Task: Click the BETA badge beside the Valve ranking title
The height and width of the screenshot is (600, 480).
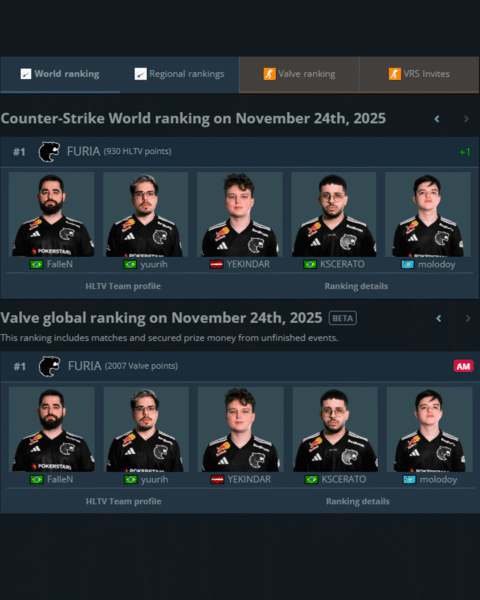Action: point(343,318)
